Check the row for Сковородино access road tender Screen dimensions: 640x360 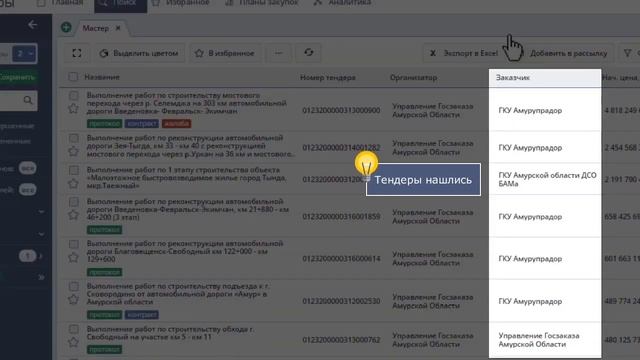click(73, 287)
